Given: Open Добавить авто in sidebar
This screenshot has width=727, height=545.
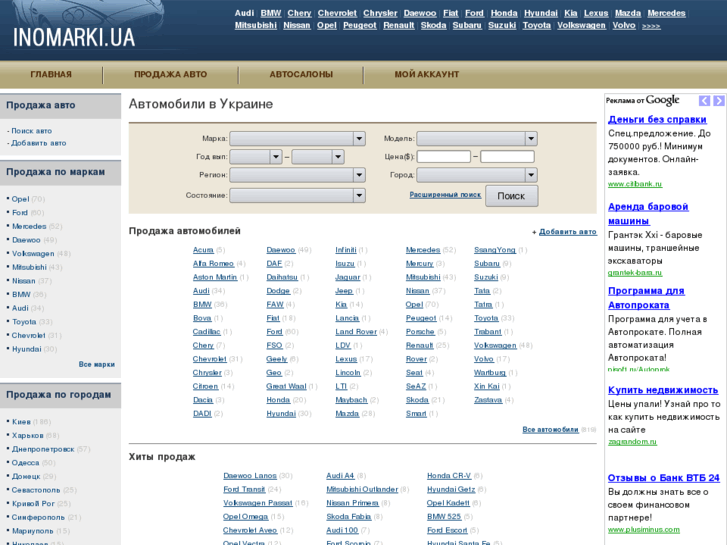Looking at the screenshot, I should coord(38,143).
